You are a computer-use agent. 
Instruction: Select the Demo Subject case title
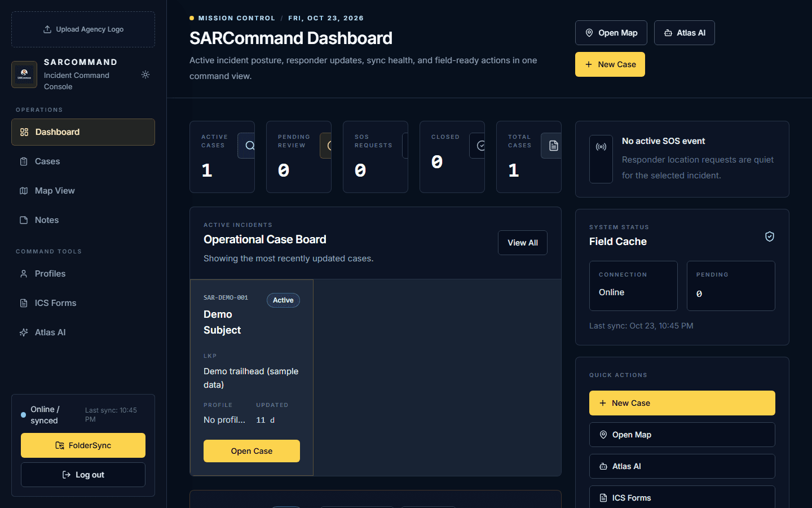coord(222,322)
